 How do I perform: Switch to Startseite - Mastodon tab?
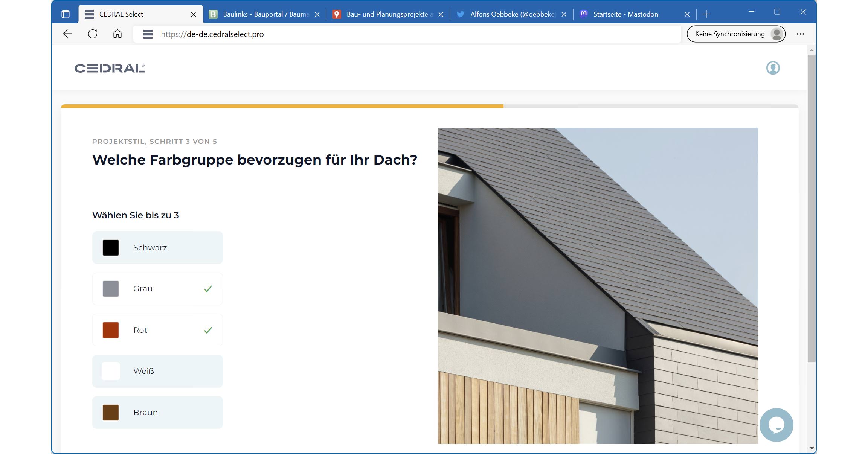tap(635, 14)
